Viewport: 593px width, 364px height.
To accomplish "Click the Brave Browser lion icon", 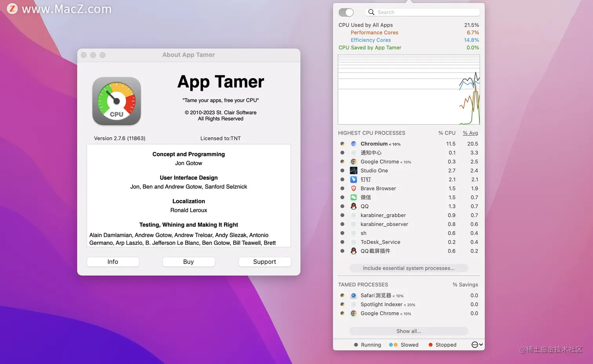I will 353,189.
